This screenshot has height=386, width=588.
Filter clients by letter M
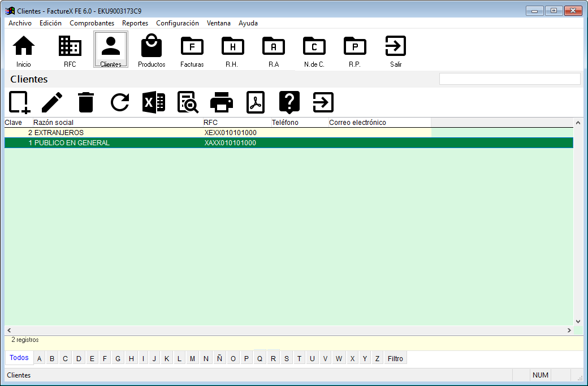[x=192, y=359]
